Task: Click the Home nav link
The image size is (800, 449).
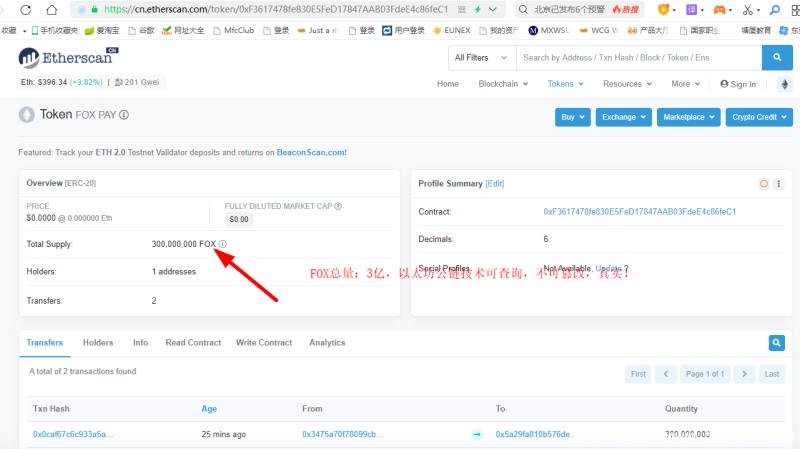Action: [447, 84]
